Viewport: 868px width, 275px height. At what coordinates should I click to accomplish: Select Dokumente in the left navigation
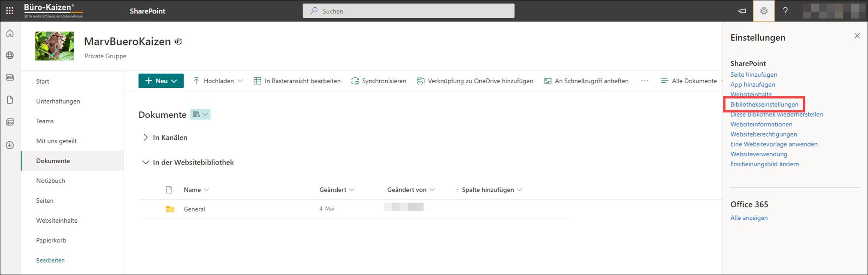pyautogui.click(x=73, y=161)
